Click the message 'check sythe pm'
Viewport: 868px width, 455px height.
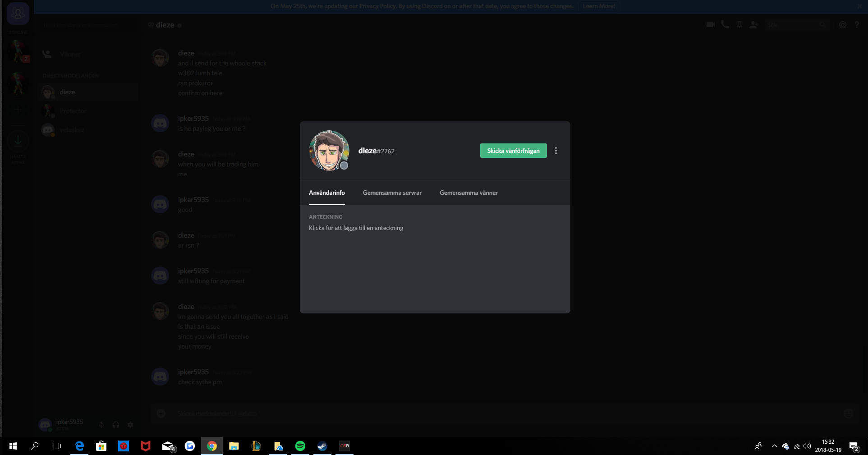(200, 382)
